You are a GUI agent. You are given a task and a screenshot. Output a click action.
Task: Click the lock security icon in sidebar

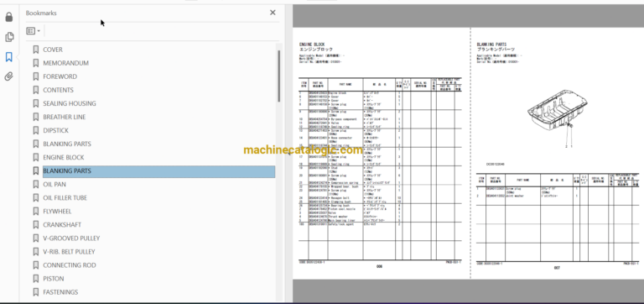tap(9, 17)
